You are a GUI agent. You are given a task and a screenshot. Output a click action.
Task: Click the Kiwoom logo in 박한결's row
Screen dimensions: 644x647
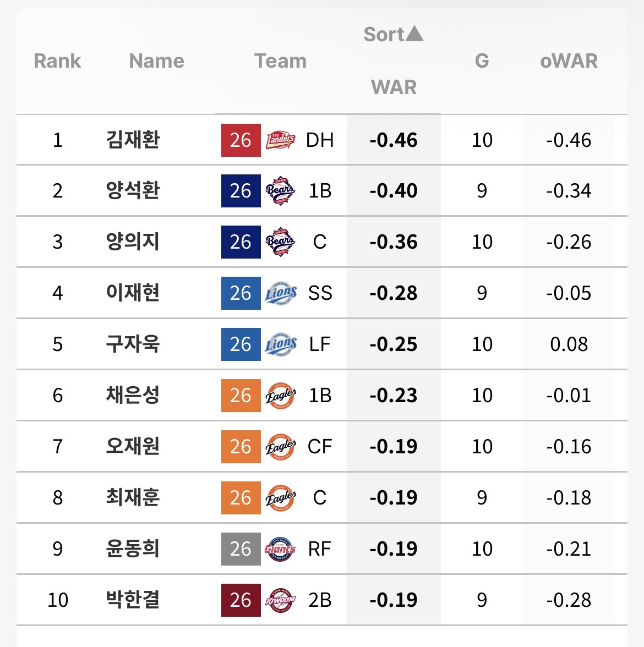pyautogui.click(x=280, y=600)
